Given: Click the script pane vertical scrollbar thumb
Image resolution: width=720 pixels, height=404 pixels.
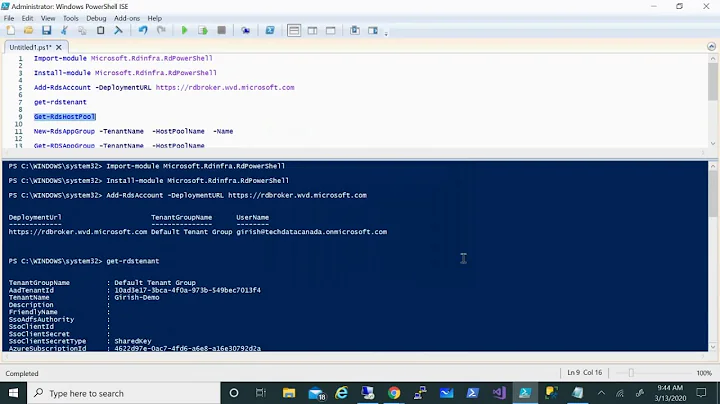Looking at the screenshot, I should click(x=712, y=81).
